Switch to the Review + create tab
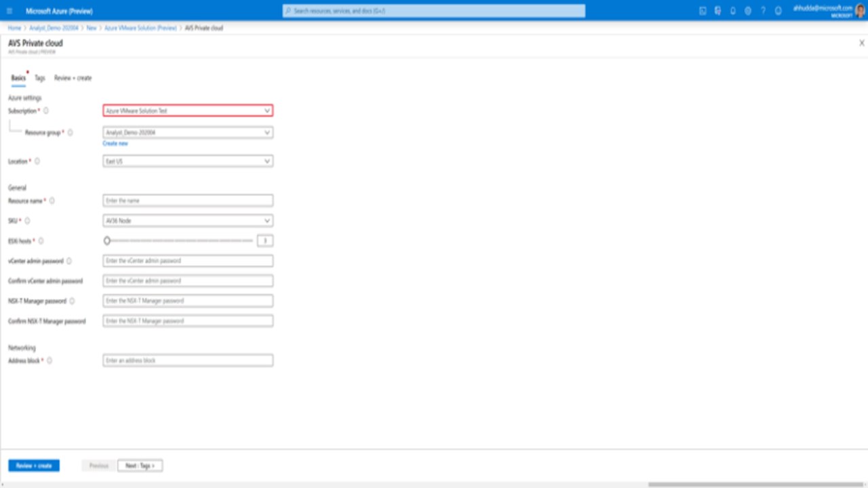The height and width of the screenshot is (488, 868). click(73, 78)
